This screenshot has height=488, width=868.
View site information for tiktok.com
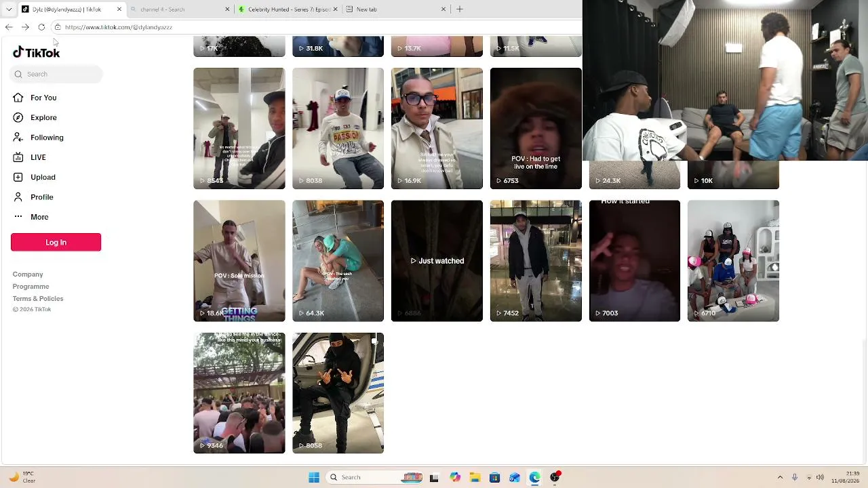click(58, 27)
